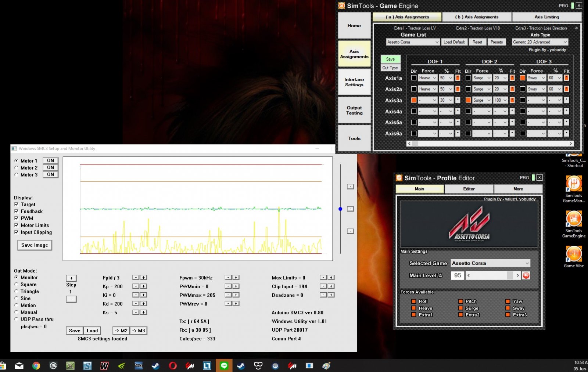Screen dimensions: 588x372
Task: Switch to the (b) Axis Assignments tab
Action: [477, 17]
